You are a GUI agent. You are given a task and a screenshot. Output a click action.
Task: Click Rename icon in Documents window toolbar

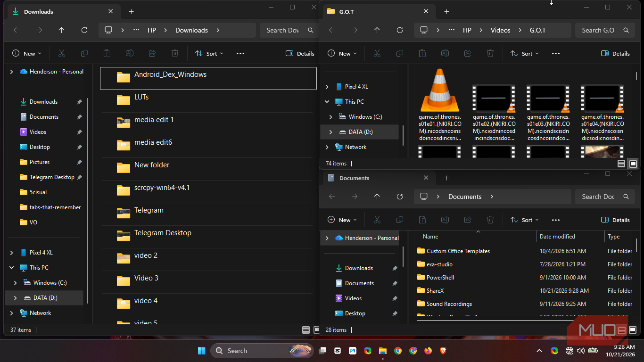click(x=445, y=220)
